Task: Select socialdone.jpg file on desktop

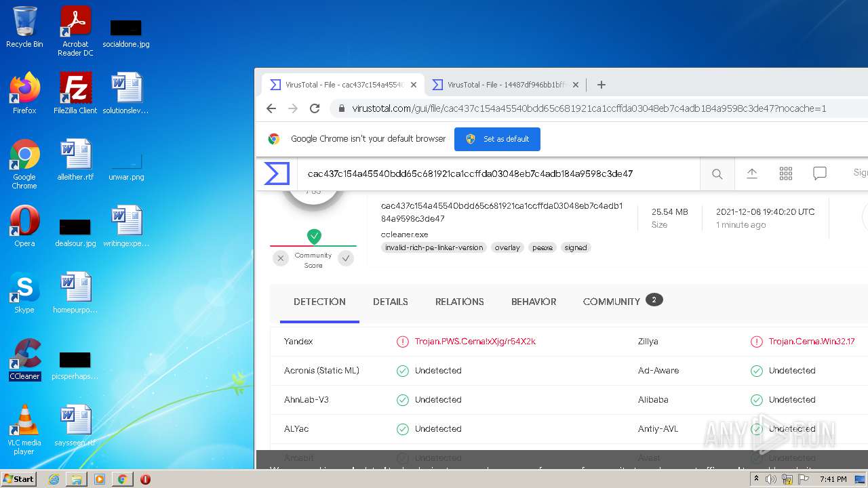Action: tap(126, 33)
